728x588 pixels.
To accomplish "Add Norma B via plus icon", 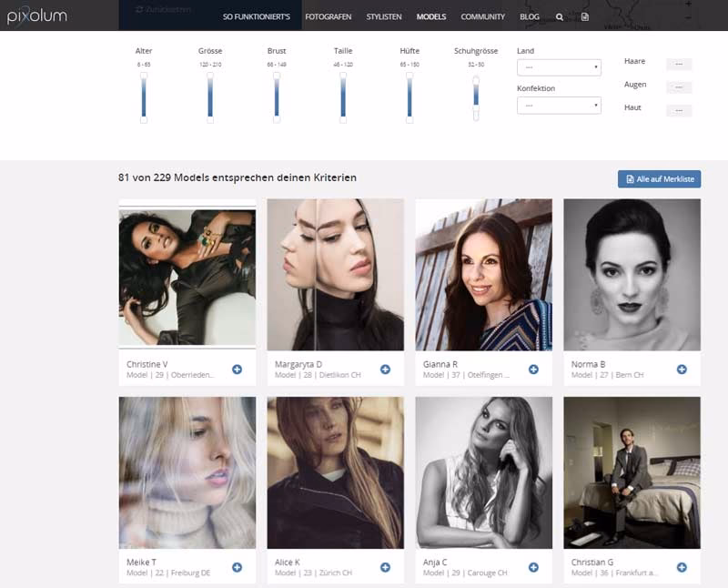I will 682,369.
